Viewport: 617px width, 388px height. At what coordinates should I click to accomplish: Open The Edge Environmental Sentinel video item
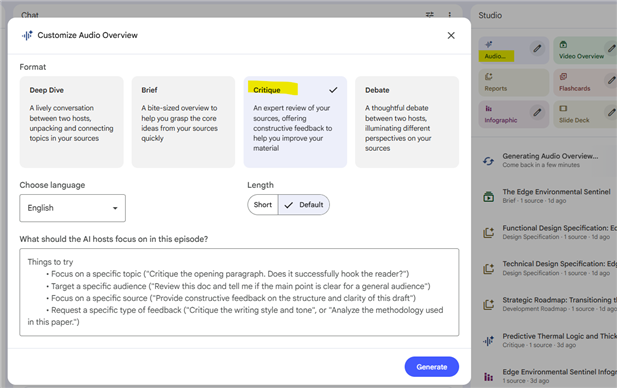click(x=556, y=196)
